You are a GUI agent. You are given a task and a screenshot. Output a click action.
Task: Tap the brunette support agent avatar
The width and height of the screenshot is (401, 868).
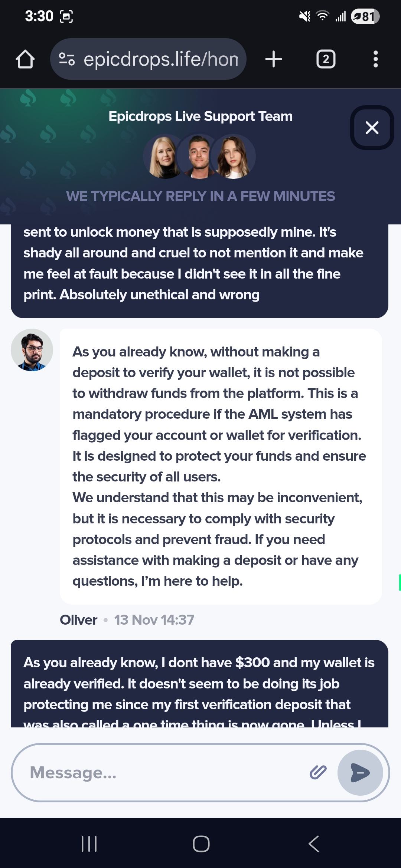coord(234,157)
